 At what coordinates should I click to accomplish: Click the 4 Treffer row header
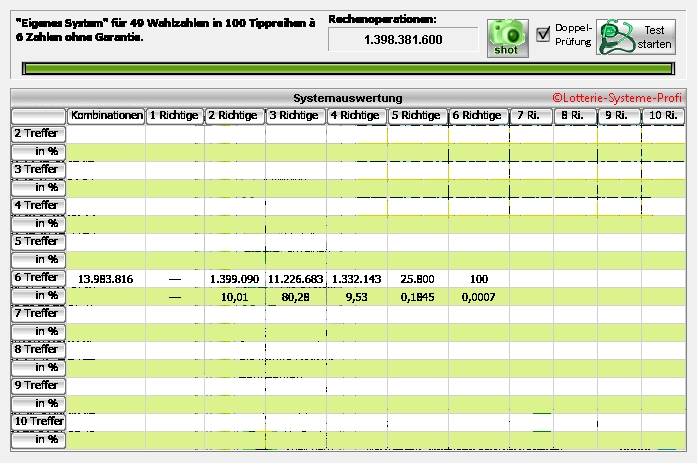coord(37,205)
